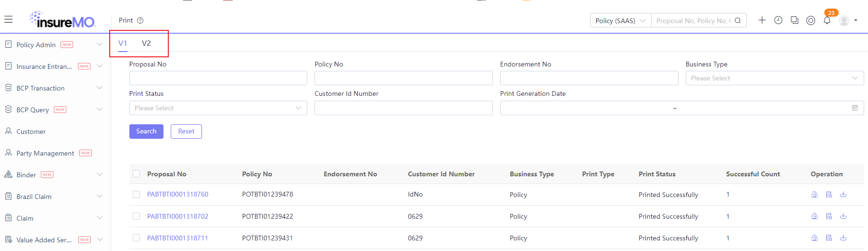Download the document for policy POTBTI01239431
This screenshot has height=251, width=868.
click(843, 238)
